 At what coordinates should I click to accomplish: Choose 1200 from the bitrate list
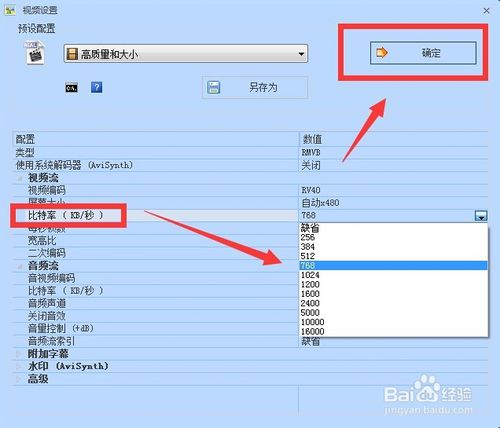(x=393, y=284)
